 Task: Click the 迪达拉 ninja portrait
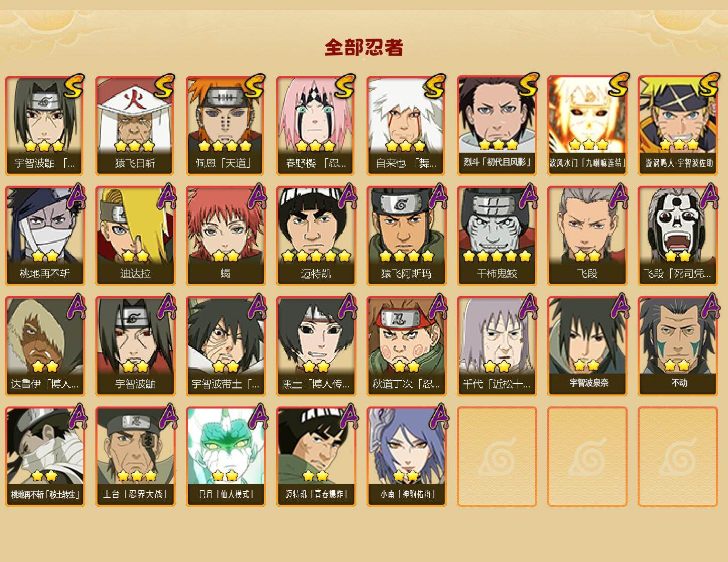(x=136, y=236)
